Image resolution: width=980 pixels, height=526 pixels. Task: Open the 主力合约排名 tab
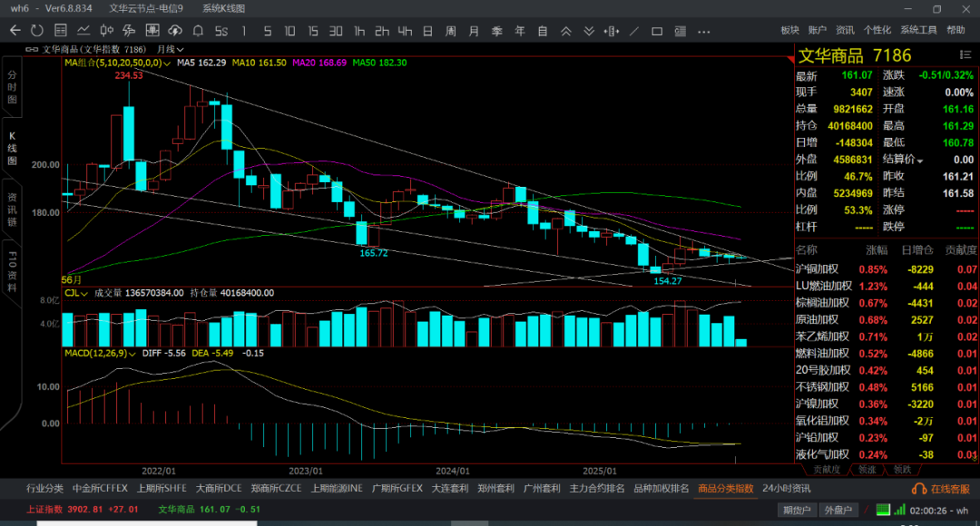click(x=597, y=489)
